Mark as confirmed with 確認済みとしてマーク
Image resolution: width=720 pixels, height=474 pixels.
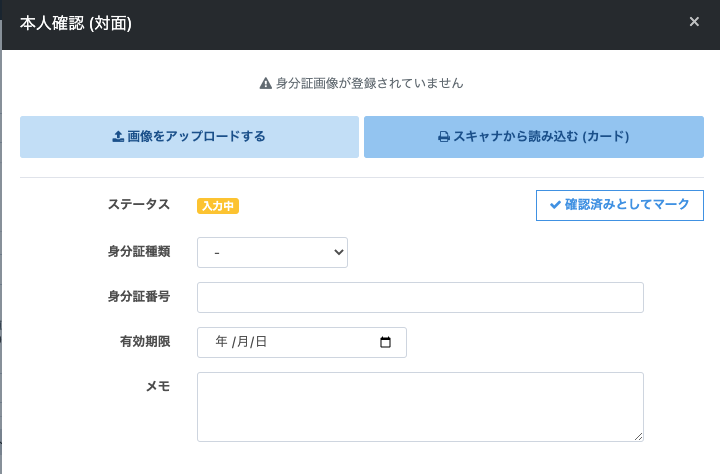coord(620,205)
